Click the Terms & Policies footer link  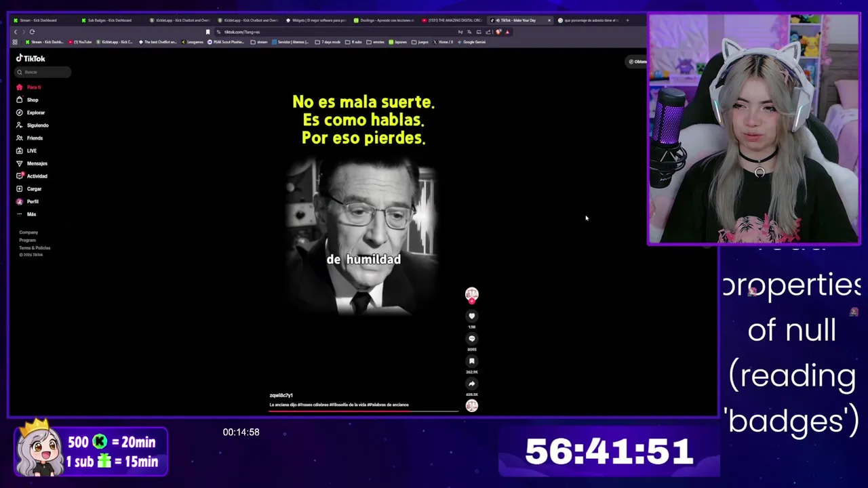pyautogui.click(x=35, y=247)
